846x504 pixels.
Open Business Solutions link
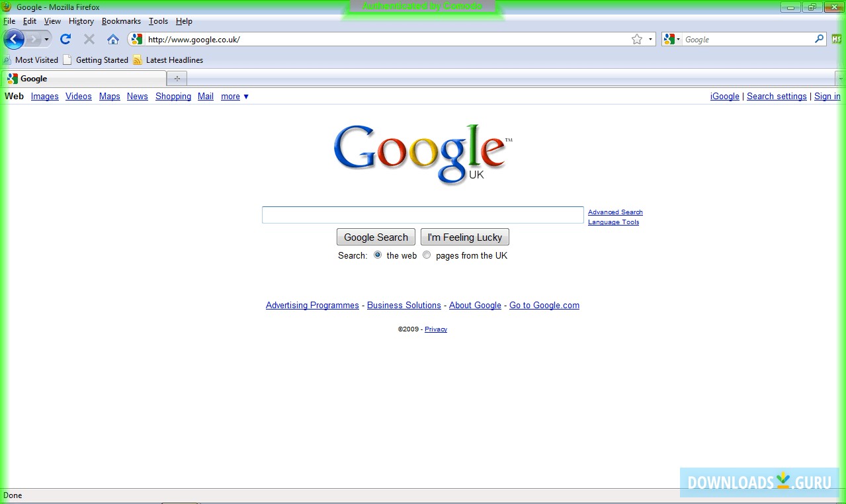tap(404, 306)
